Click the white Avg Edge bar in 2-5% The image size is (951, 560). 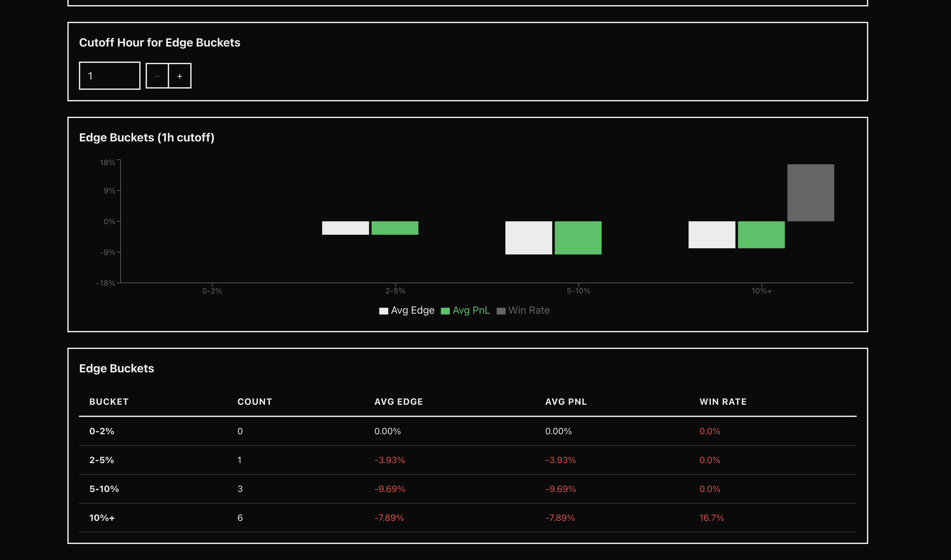[x=345, y=228]
